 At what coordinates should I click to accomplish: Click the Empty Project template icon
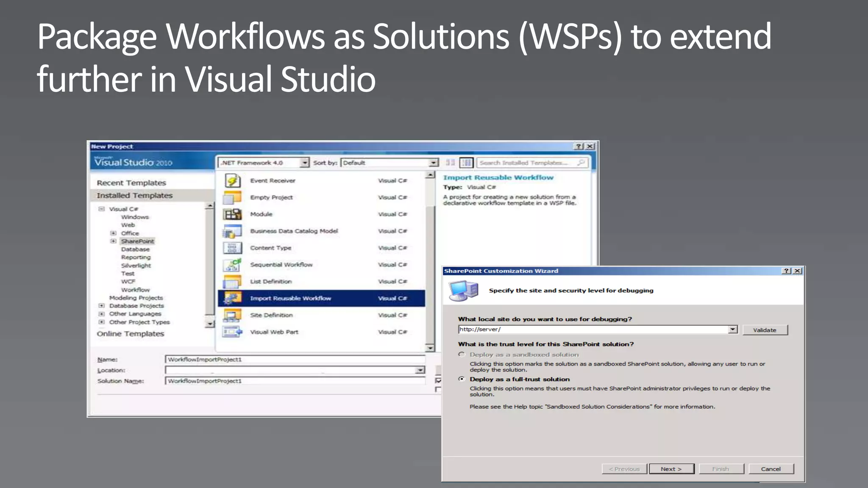(x=232, y=197)
